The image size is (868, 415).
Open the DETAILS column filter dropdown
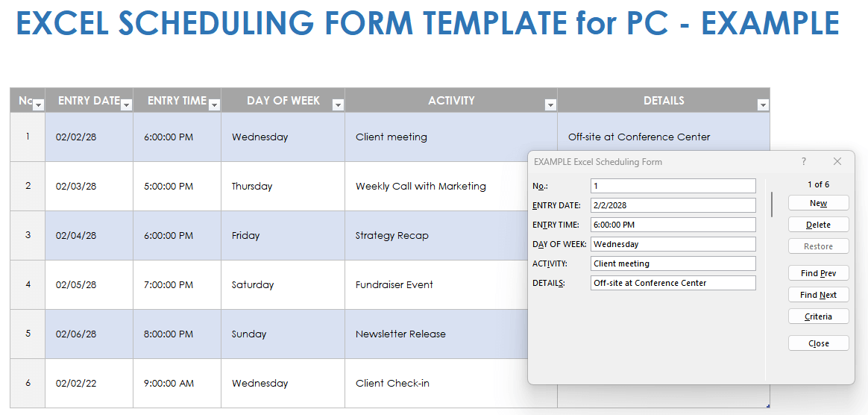point(762,105)
